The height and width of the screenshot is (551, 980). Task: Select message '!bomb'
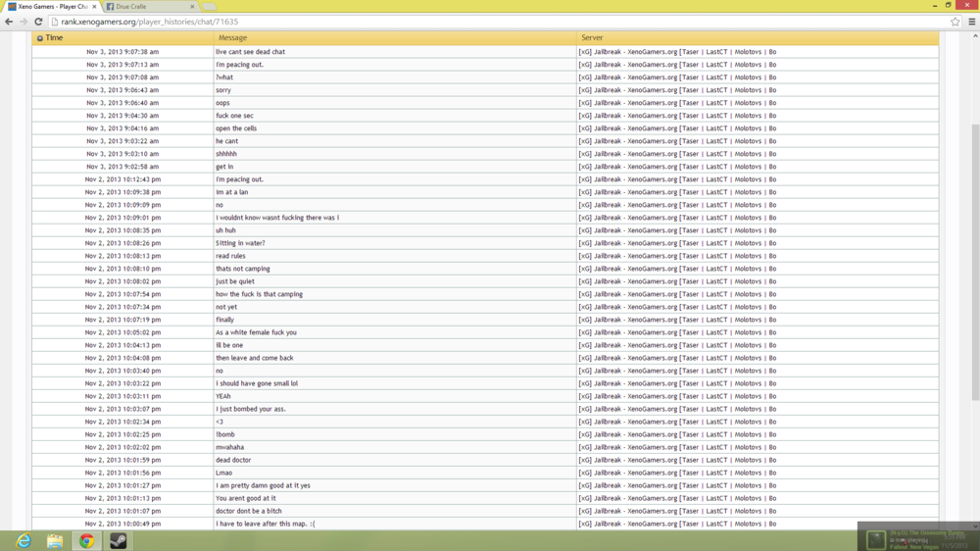tap(225, 434)
